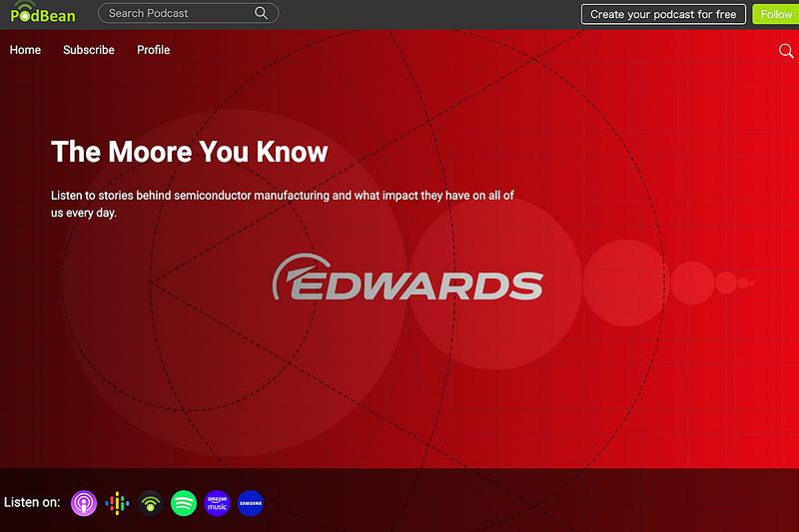This screenshot has width=799, height=532.
Task: Go to the Home page
Action: pyautogui.click(x=25, y=50)
